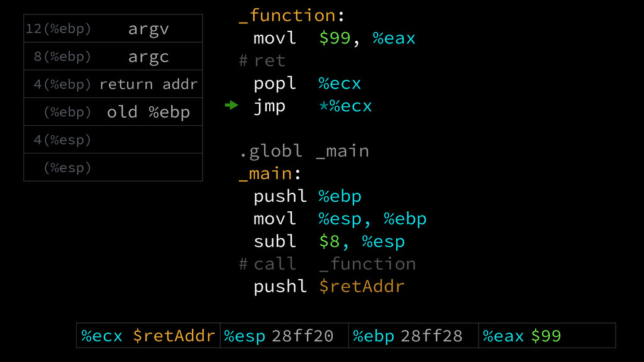The height and width of the screenshot is (362, 644).
Task: Click the empty (%esp) stack slot
Action: [113, 167]
